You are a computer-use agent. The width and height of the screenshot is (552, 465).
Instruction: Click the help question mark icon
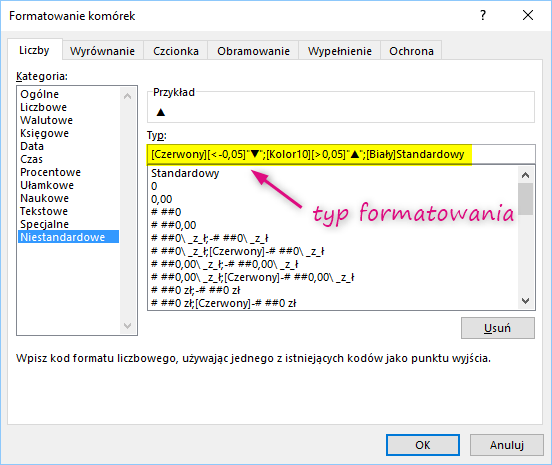(483, 15)
